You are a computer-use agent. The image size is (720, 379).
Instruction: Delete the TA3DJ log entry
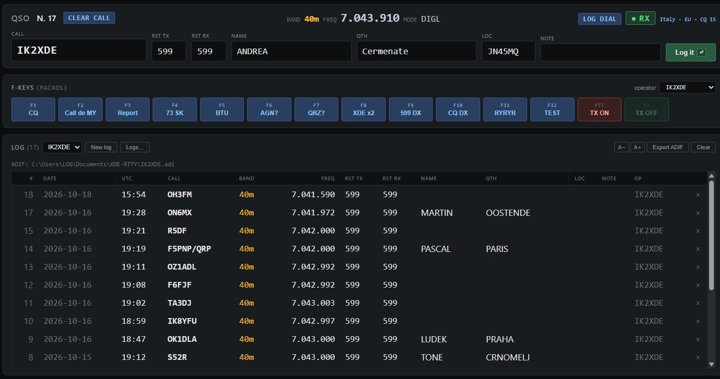coord(698,303)
